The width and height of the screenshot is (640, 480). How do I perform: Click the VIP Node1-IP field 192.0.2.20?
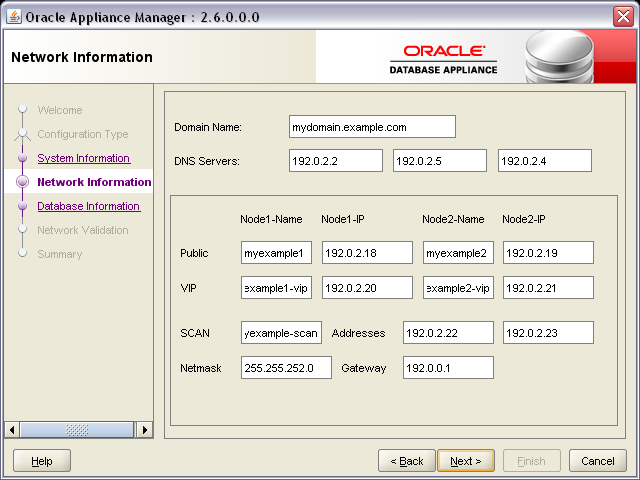(x=367, y=288)
